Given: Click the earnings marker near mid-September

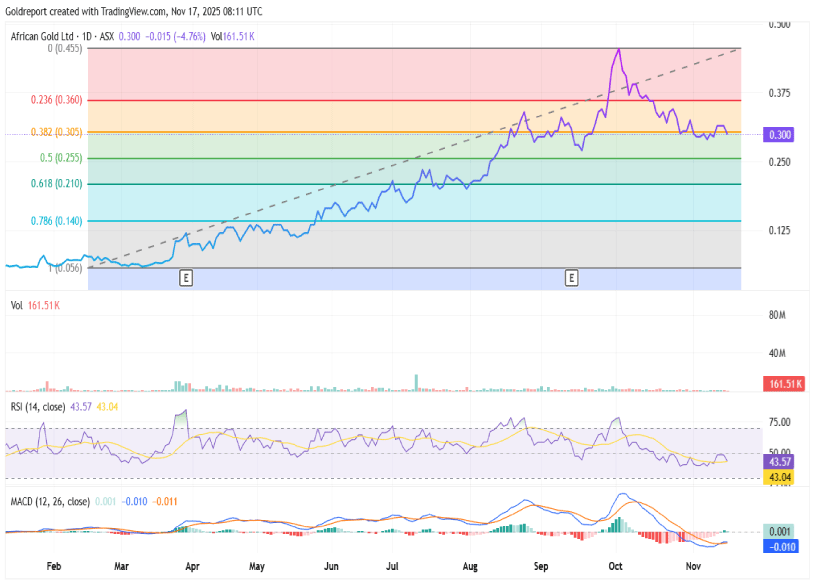Looking at the screenshot, I should pos(571,276).
